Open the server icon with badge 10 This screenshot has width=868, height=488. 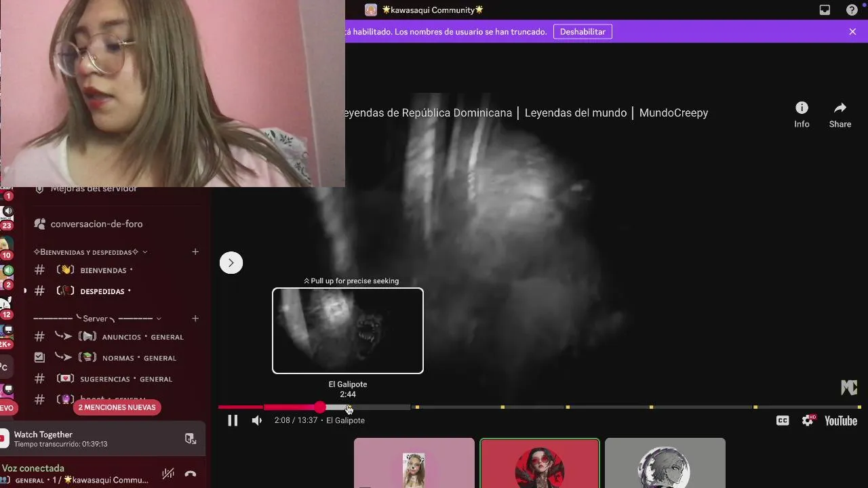(7, 247)
